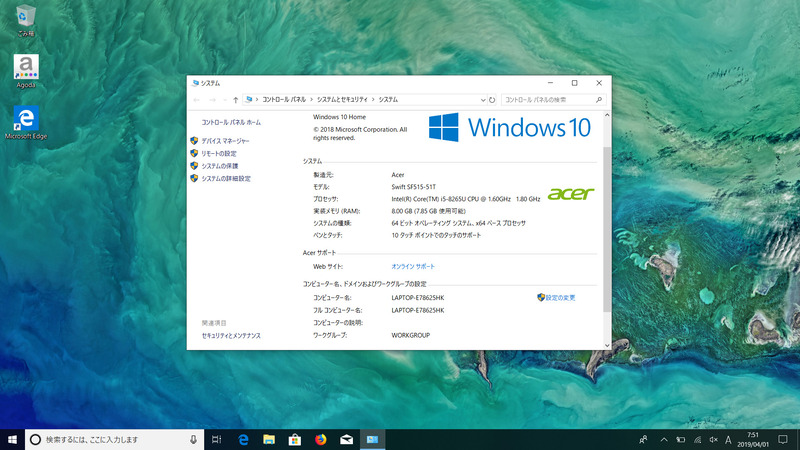Open the Agoda desktop shortcut
The height and width of the screenshot is (450, 800).
click(x=26, y=71)
